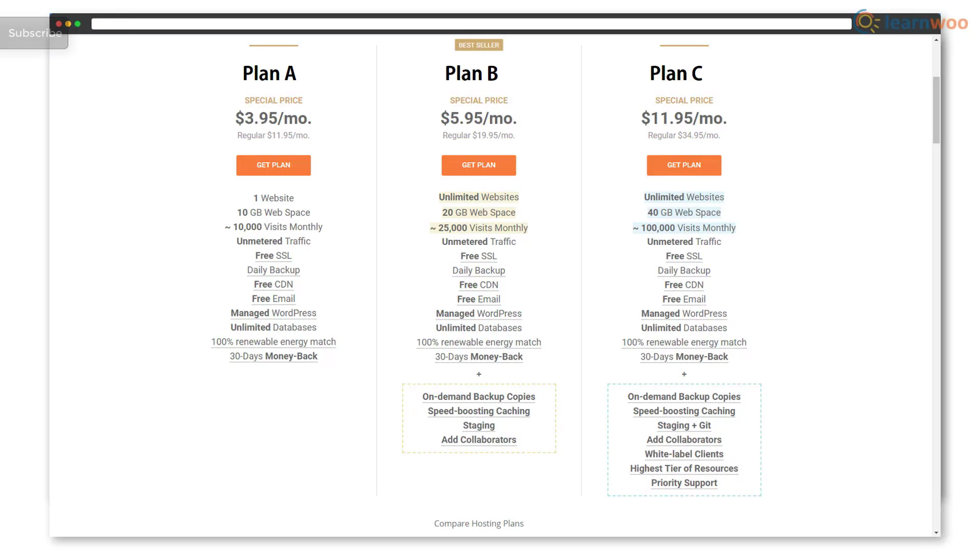Viewport: 980px width, 551px height.
Task: Click Compare Hosting Plans link
Action: click(479, 523)
